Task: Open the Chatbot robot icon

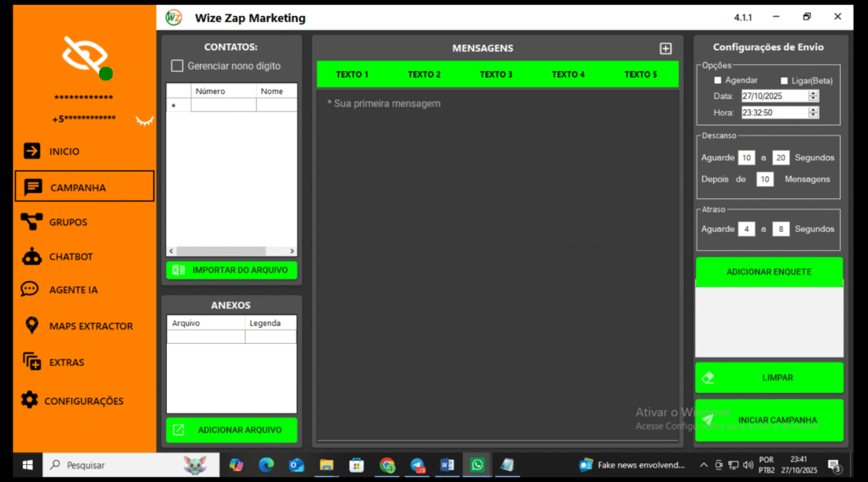Action: coord(31,257)
